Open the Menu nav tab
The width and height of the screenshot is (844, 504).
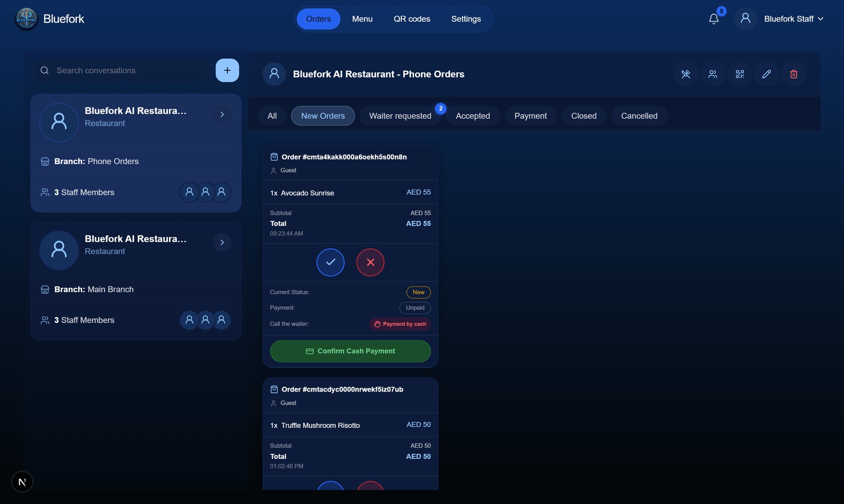(x=362, y=19)
